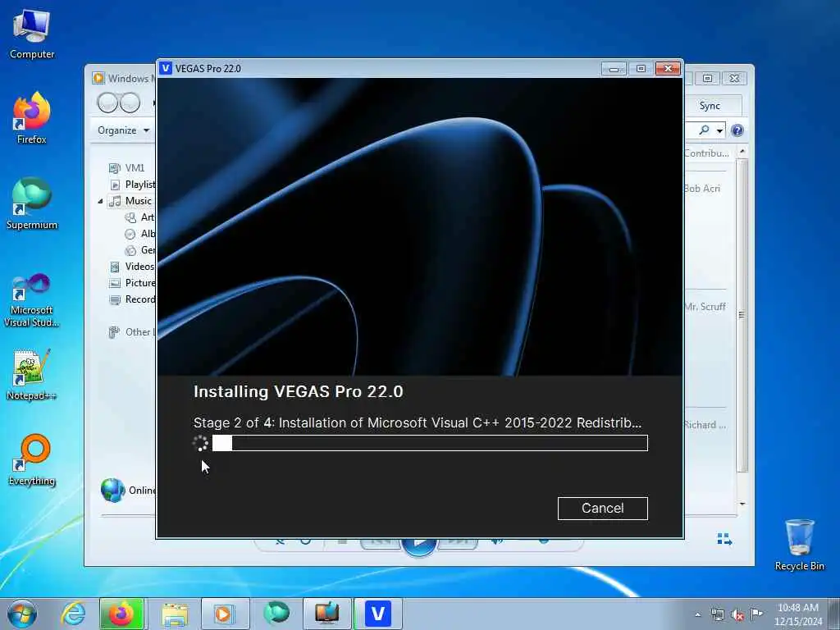Open the muted volume tray icon
The image size is (840, 630).
[737, 614]
